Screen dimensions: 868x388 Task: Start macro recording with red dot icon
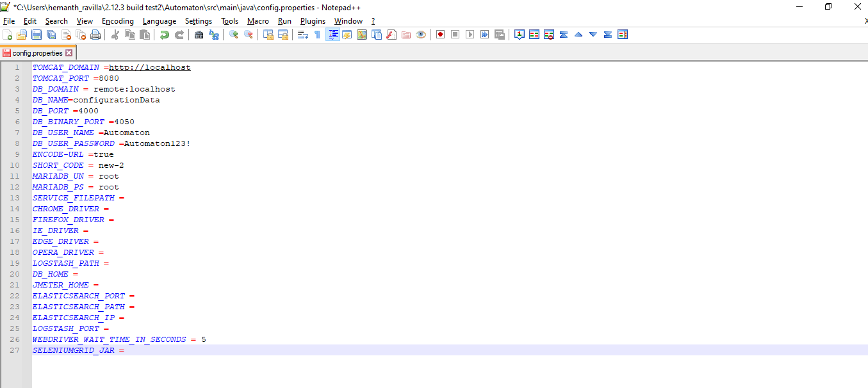tap(440, 35)
